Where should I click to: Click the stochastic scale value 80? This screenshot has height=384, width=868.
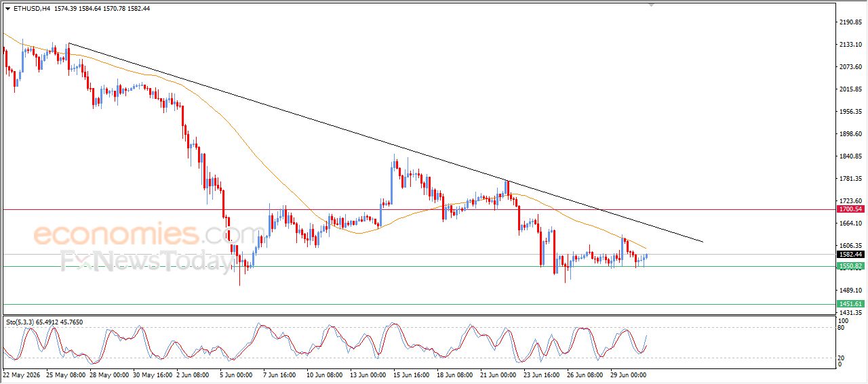[842, 328]
